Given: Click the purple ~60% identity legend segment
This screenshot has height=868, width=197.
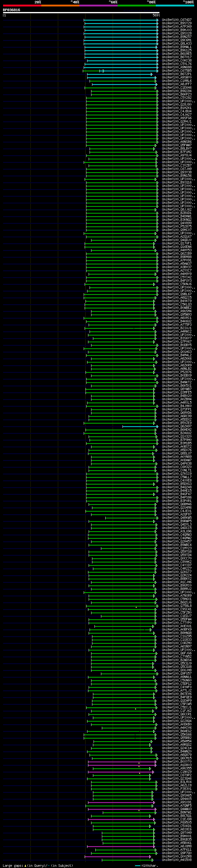Looking at the screenshot, I should tap(99, 6).
